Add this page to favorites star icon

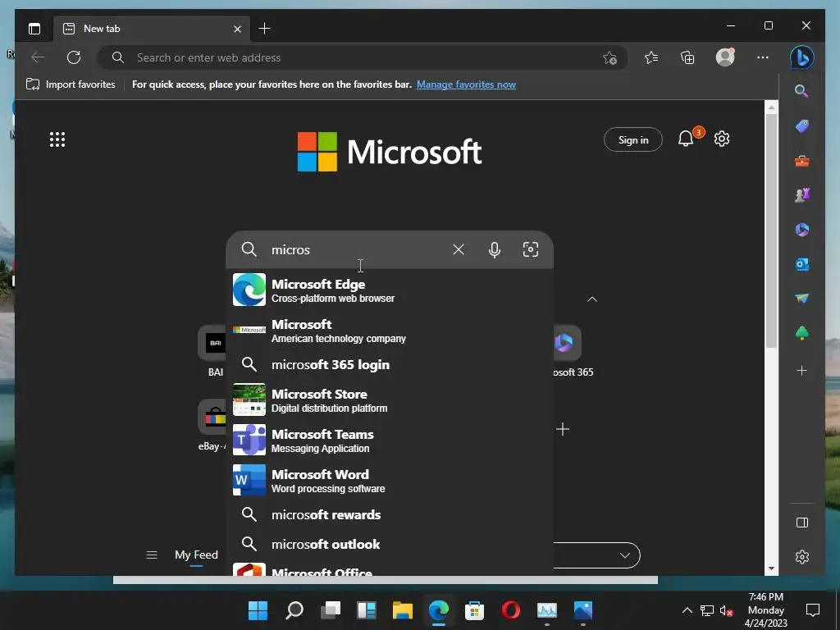point(609,58)
